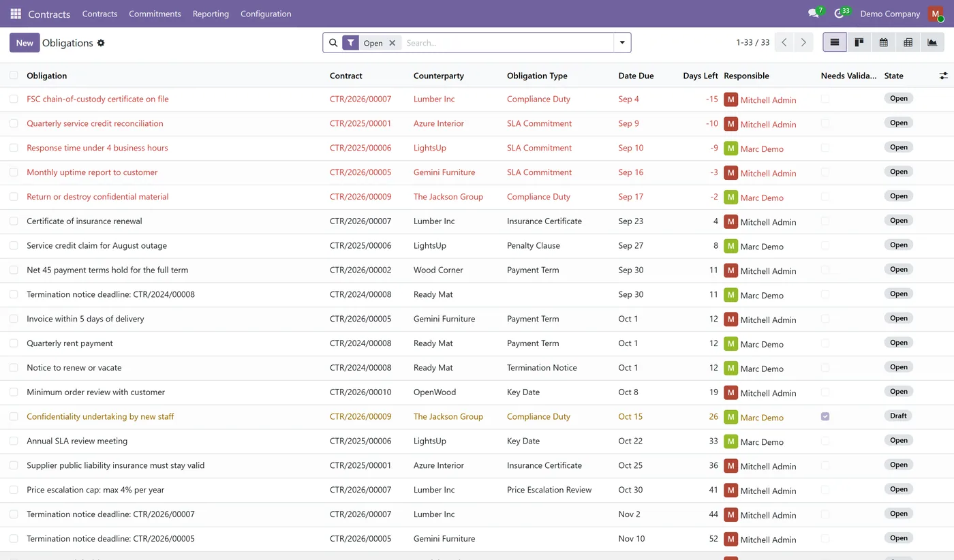
Task: Tick checkbox for Annual SLA review meeting
Action: coord(14,441)
